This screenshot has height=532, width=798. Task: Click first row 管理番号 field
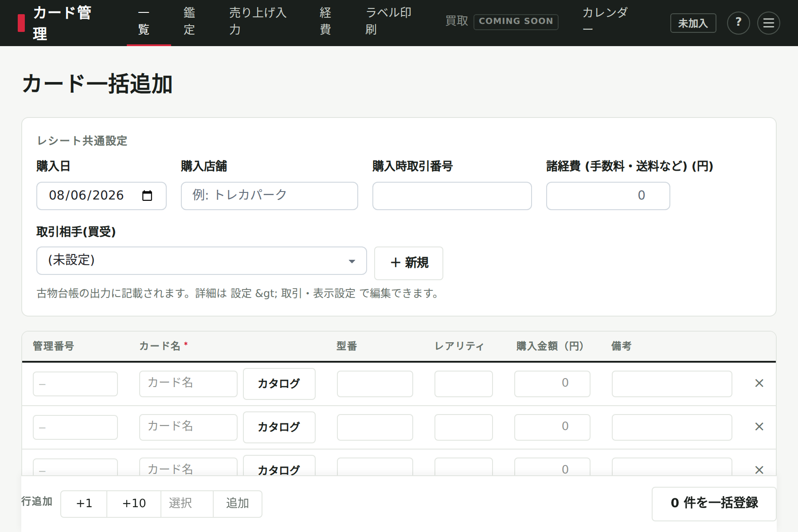tap(75, 384)
